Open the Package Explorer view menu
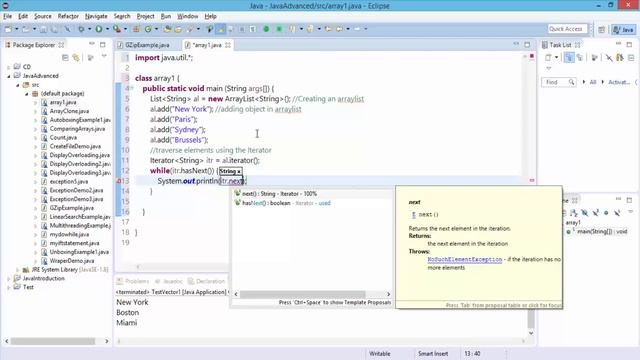 pyautogui.click(x=104, y=57)
